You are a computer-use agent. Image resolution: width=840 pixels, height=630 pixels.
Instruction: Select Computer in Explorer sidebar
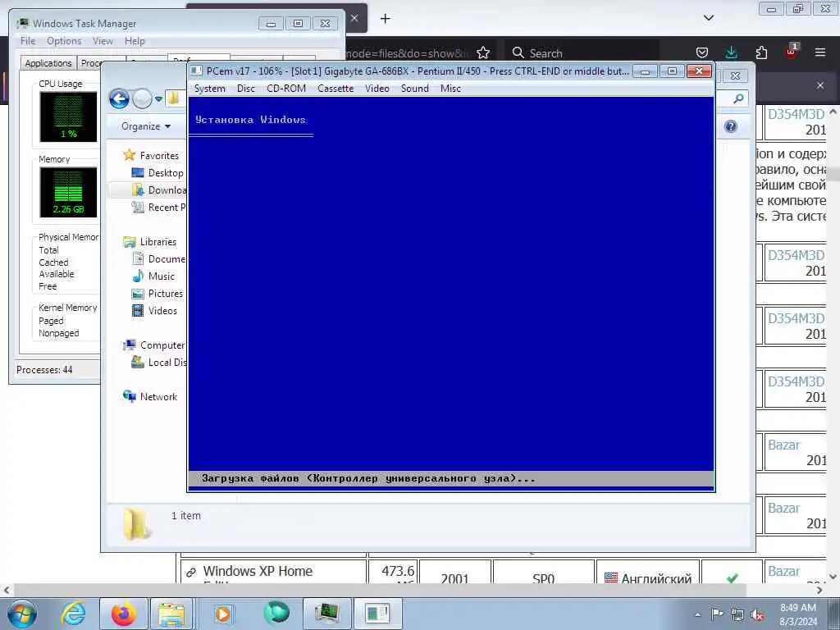point(162,345)
